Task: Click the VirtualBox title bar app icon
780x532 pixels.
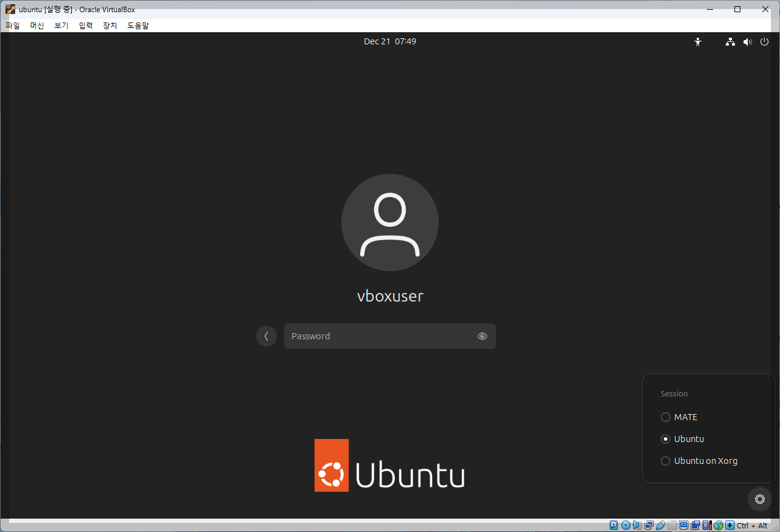Action: (x=10, y=9)
